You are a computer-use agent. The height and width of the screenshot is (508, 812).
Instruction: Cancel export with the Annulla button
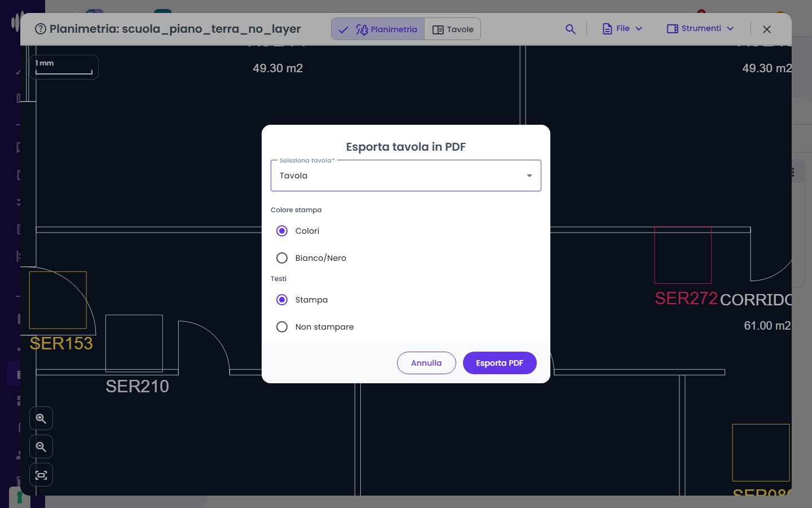(426, 363)
